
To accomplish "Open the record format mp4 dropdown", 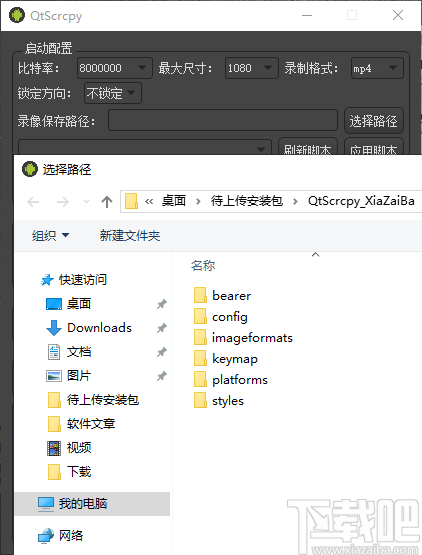I will pyautogui.click(x=377, y=68).
